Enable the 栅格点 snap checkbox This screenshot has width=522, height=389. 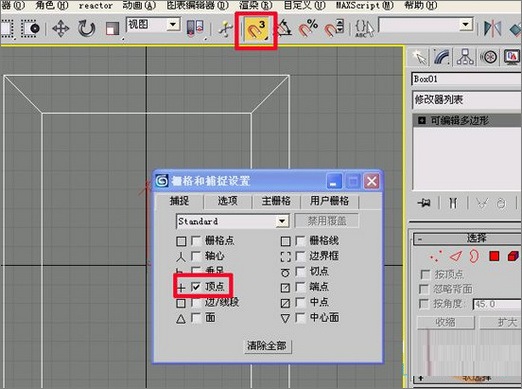[196, 241]
